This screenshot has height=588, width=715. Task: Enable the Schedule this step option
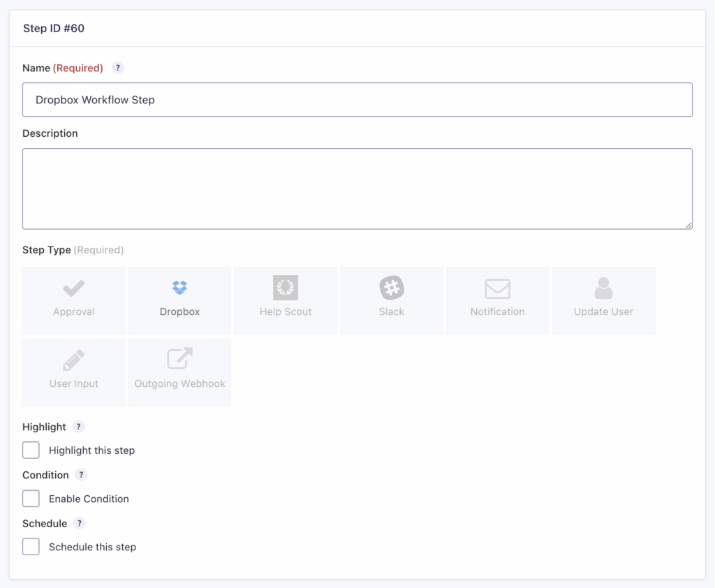pos(31,546)
